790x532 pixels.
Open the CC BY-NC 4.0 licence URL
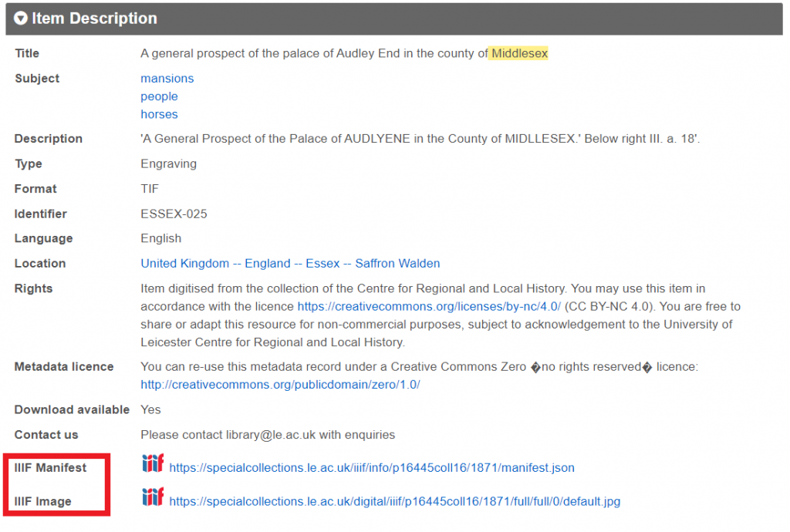pos(429,307)
